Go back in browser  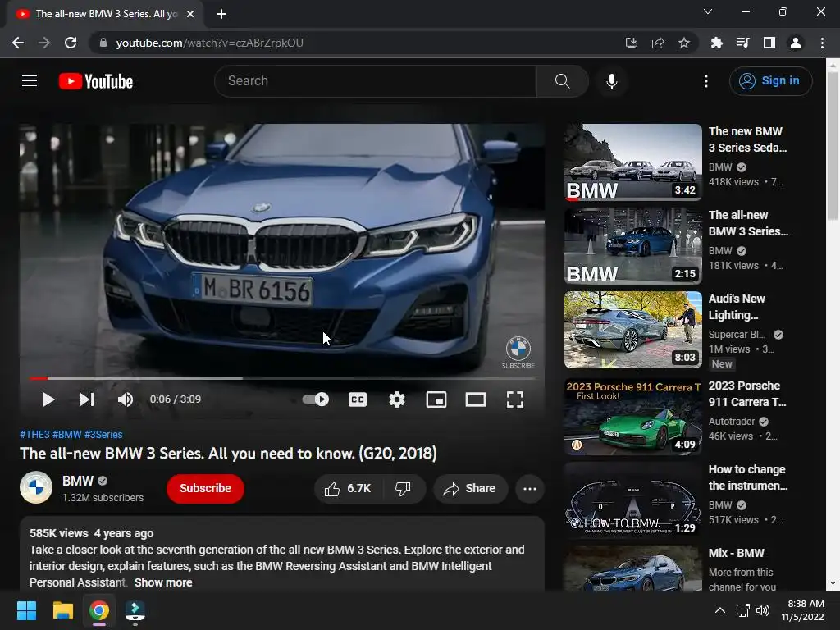[x=18, y=43]
